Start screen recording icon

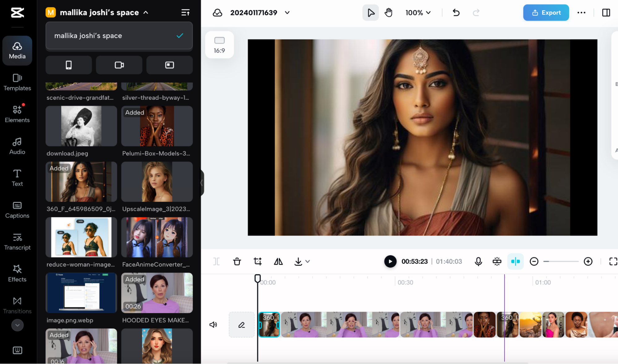coord(169,65)
